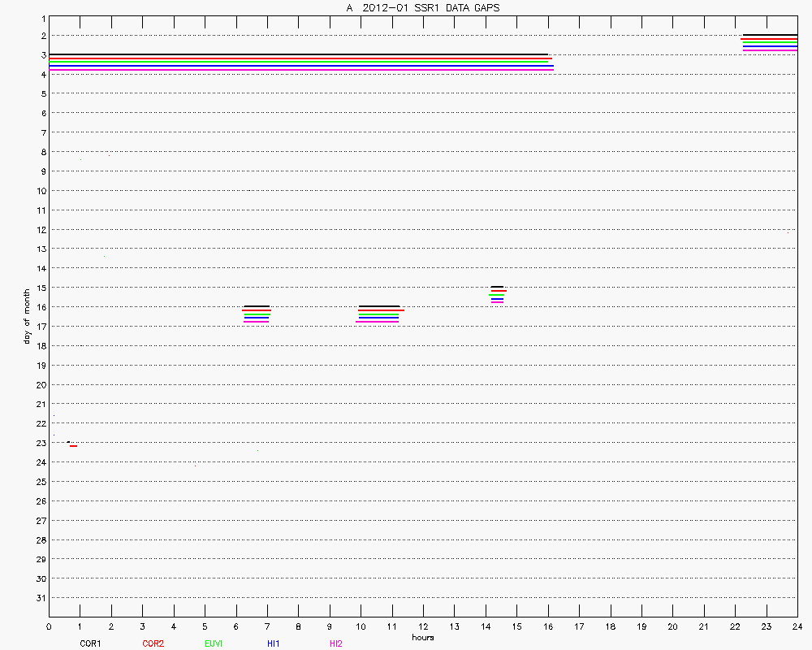Click the day 1 label on y-axis
This screenshot has width=812, height=650.
click(42, 16)
